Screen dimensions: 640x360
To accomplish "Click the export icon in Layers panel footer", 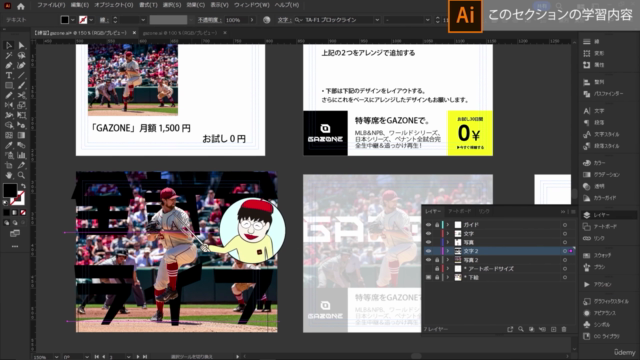I will click(510, 329).
